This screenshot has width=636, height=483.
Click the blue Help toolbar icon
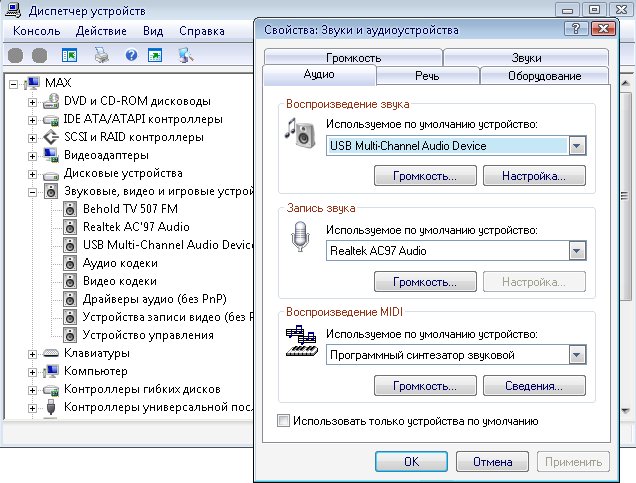pyautogui.click(x=130, y=54)
